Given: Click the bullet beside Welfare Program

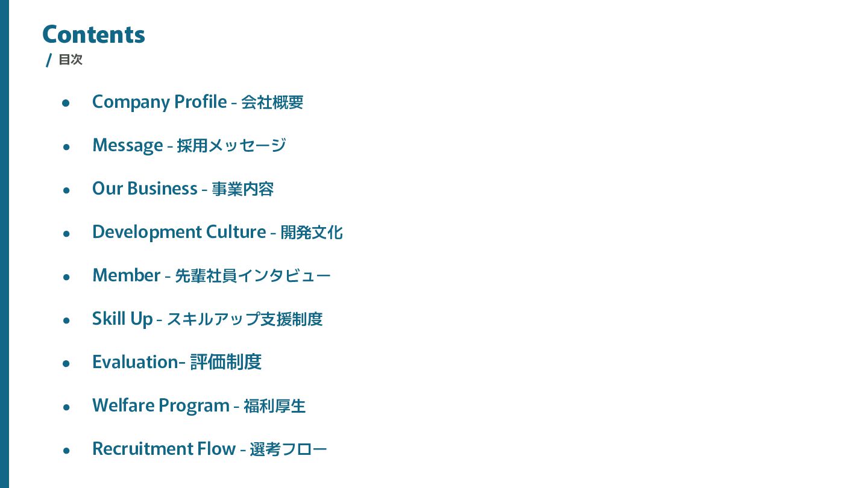Looking at the screenshot, I should [x=66, y=407].
